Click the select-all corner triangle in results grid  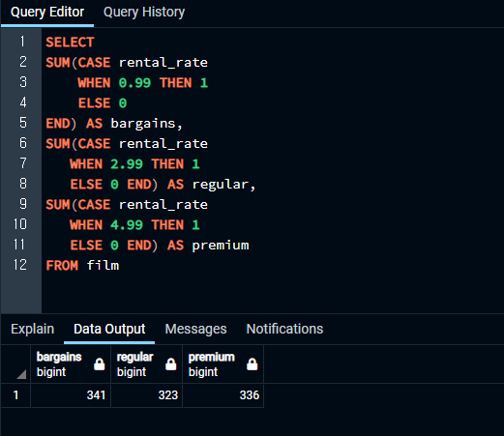pyautogui.click(x=21, y=374)
